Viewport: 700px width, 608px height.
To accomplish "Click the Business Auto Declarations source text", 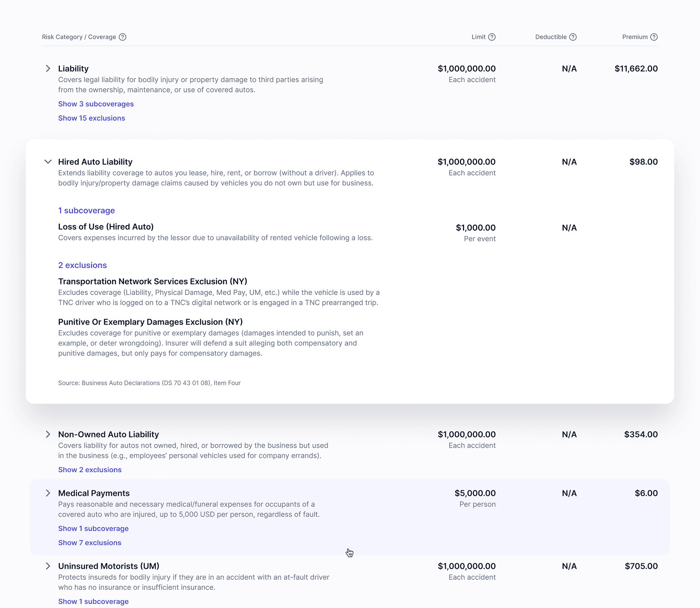I will (149, 383).
